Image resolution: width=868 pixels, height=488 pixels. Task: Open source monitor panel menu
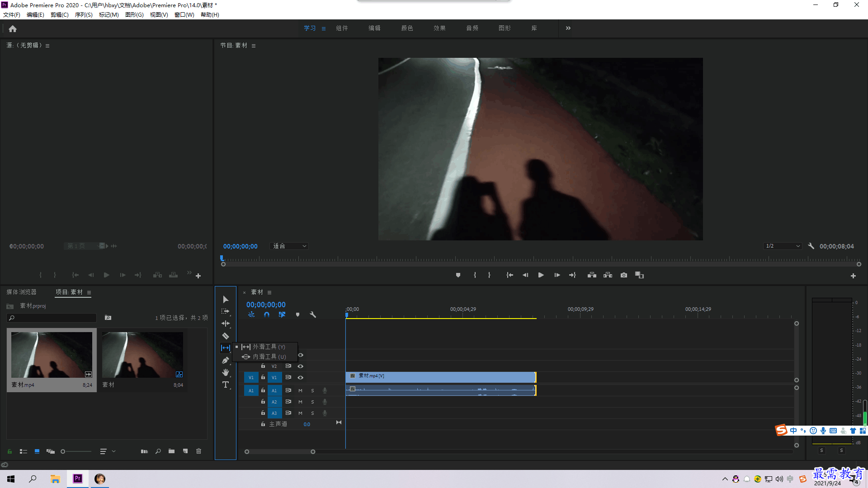coord(47,46)
